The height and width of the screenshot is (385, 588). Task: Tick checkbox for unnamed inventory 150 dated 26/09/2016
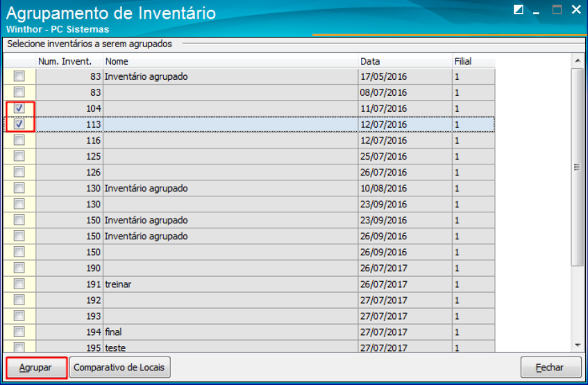tap(19, 252)
